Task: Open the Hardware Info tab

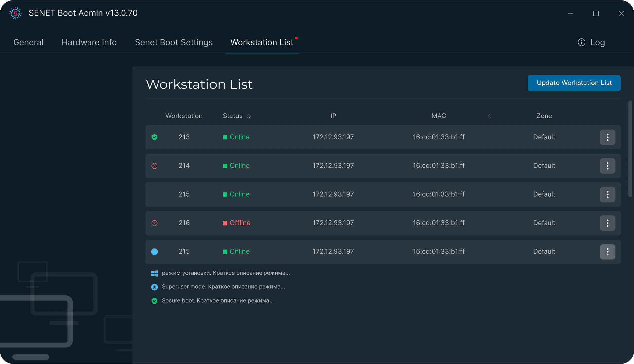Action: [89, 42]
